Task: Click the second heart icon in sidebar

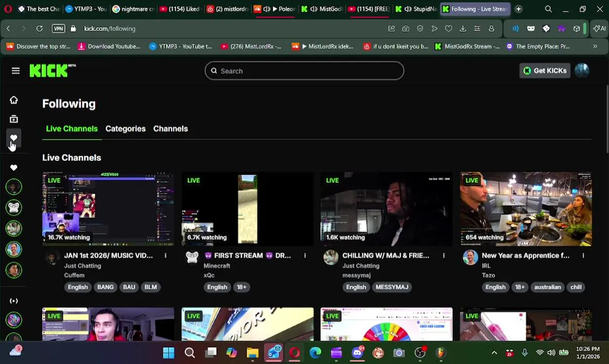Action: (14, 167)
